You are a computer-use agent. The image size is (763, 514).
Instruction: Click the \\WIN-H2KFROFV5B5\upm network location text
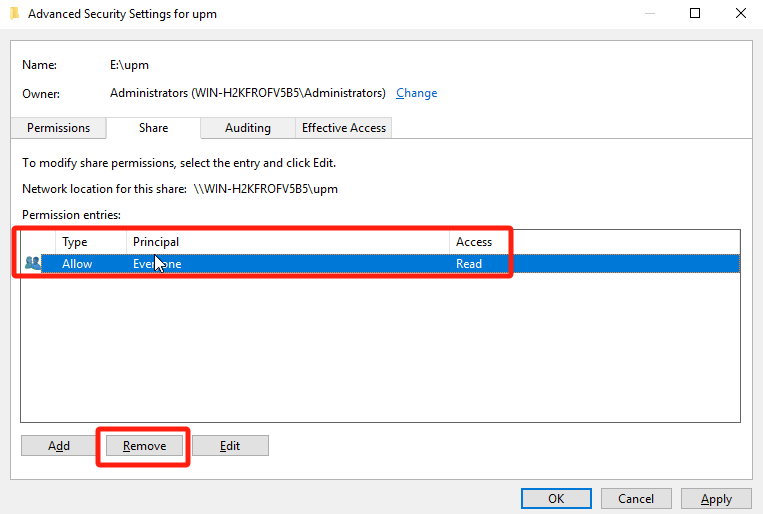(266, 189)
